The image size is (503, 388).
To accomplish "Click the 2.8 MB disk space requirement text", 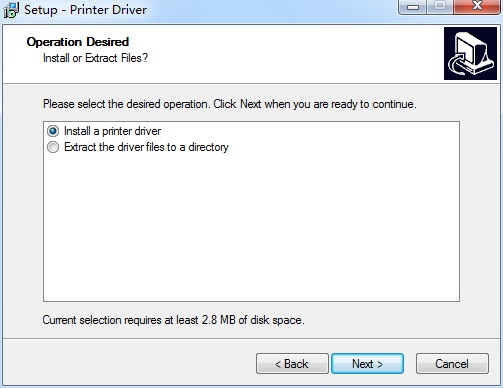I will click(173, 320).
